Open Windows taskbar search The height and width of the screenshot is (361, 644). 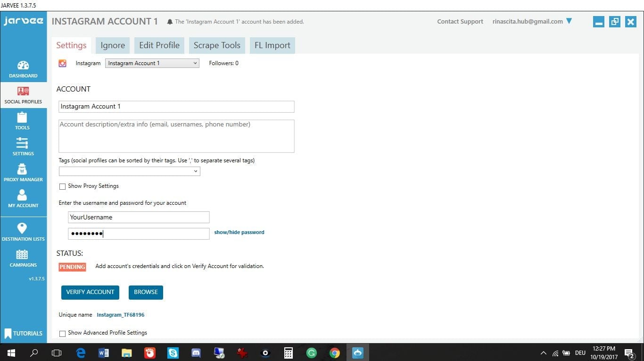click(x=34, y=353)
